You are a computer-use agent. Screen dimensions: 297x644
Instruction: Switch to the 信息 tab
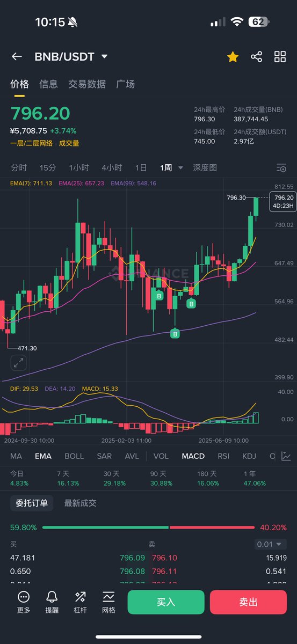[48, 84]
